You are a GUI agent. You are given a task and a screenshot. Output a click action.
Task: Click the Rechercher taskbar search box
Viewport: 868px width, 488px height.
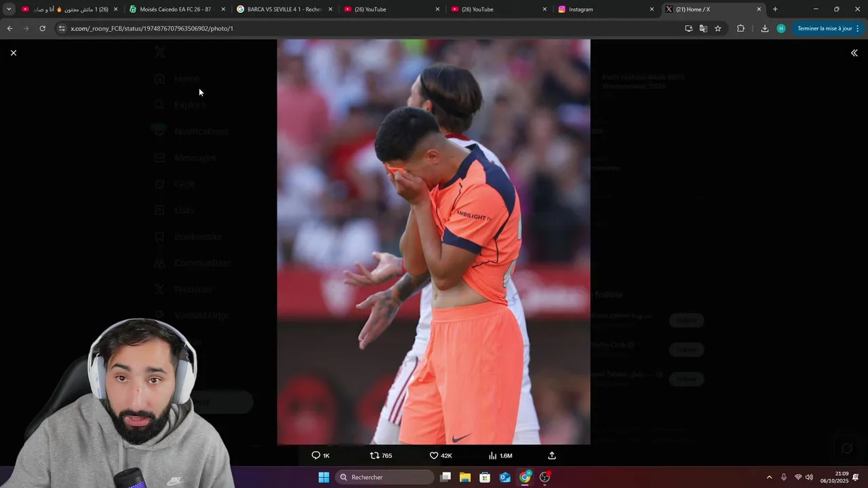(x=384, y=477)
